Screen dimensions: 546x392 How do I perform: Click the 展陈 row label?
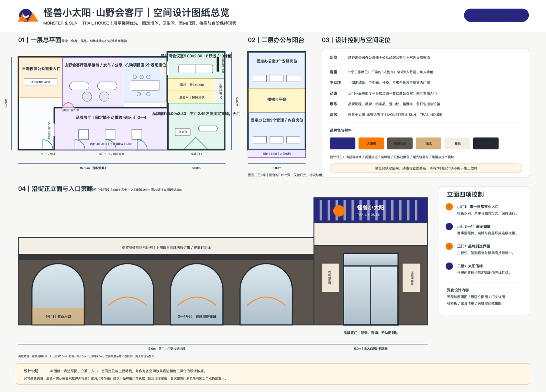click(x=333, y=104)
